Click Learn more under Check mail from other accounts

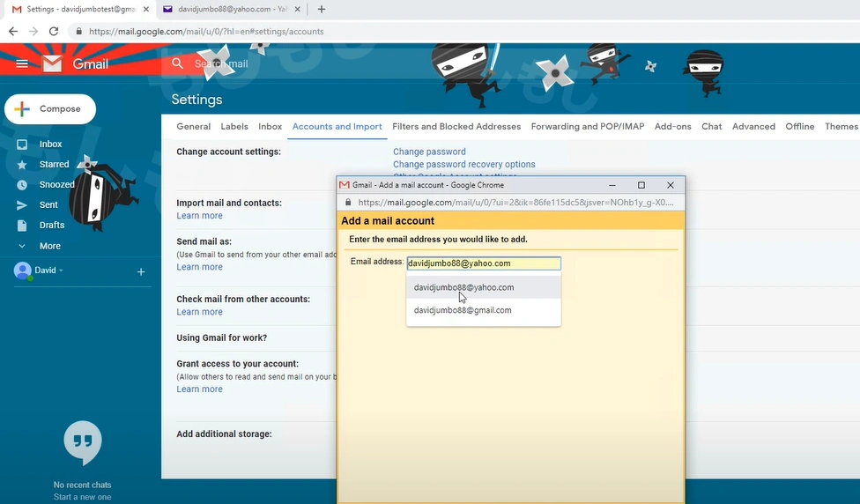pos(200,312)
